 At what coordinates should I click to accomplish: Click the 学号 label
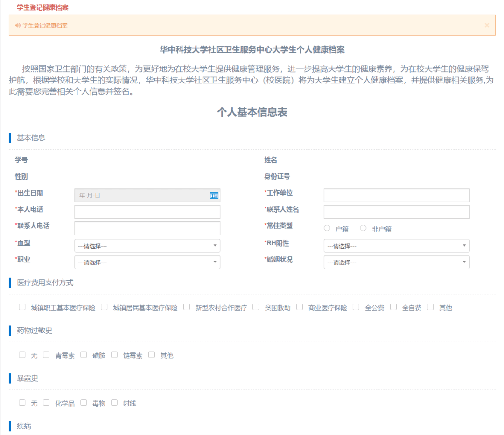click(x=21, y=160)
